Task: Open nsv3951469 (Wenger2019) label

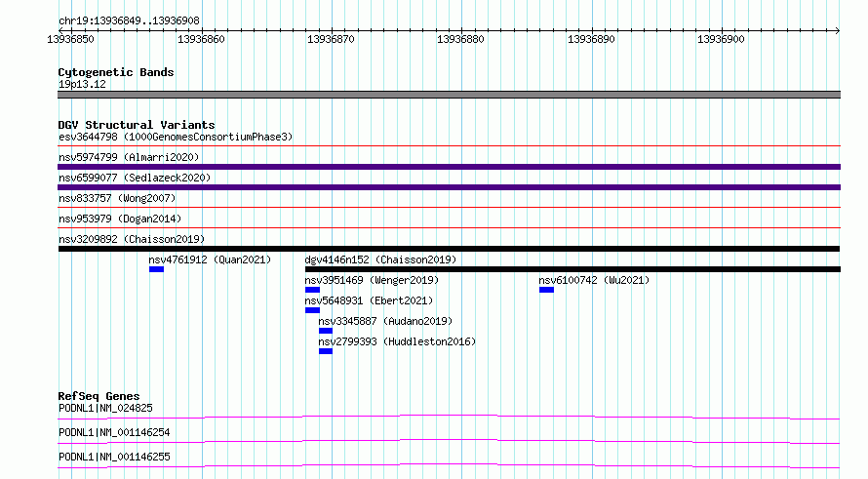Action: (372, 280)
